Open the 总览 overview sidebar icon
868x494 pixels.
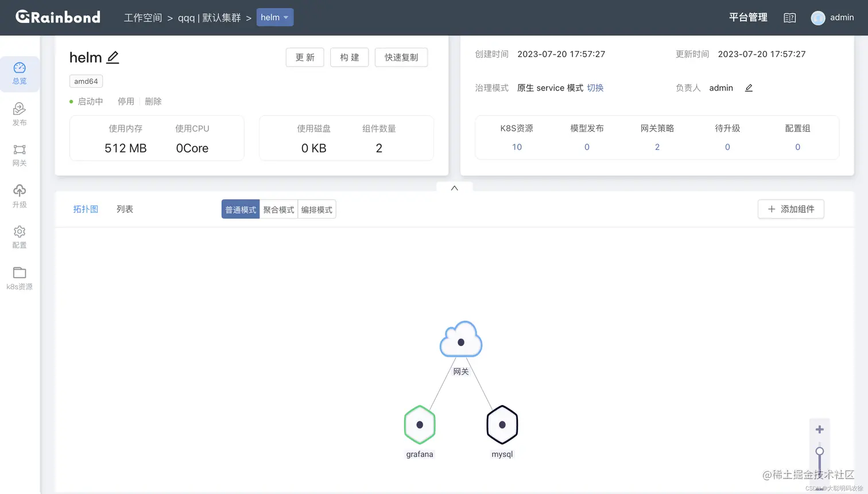coord(20,73)
